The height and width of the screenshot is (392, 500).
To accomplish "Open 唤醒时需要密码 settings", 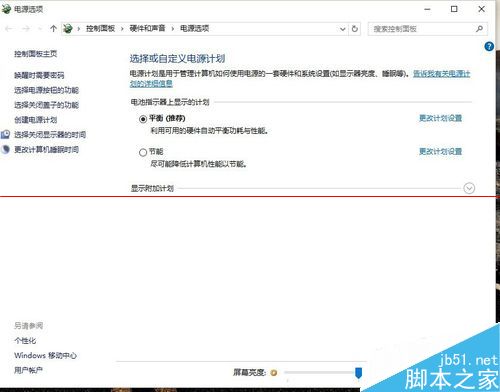I will 39,75.
